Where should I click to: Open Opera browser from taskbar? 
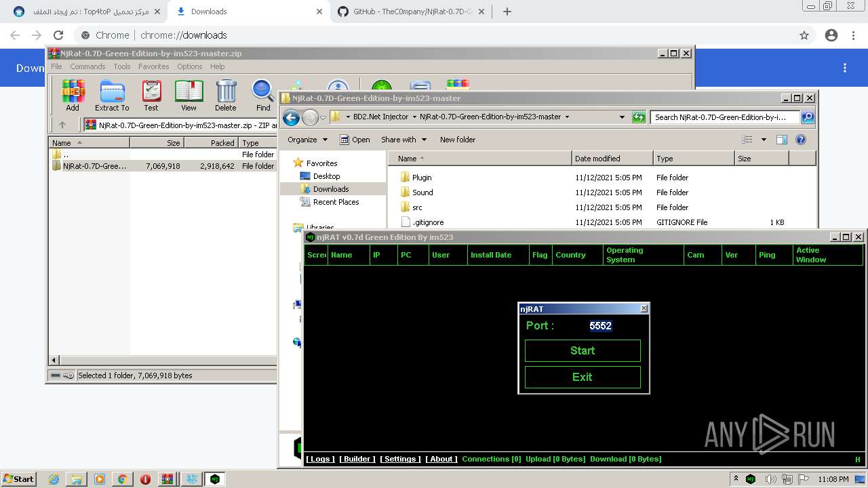[145, 479]
